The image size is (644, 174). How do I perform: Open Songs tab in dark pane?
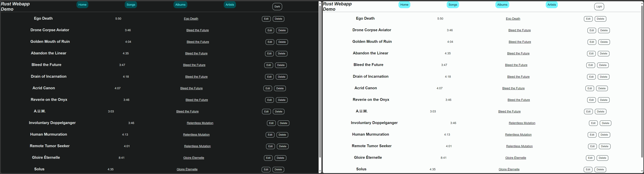click(131, 5)
